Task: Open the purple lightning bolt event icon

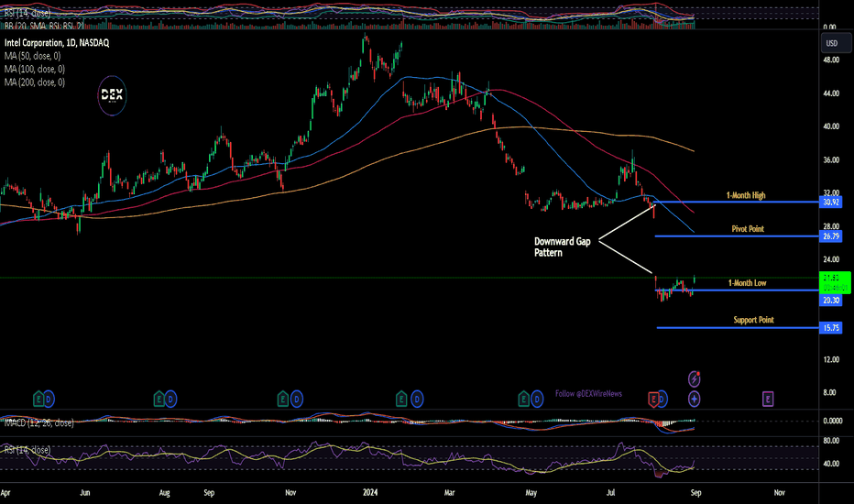Action: [x=694, y=378]
